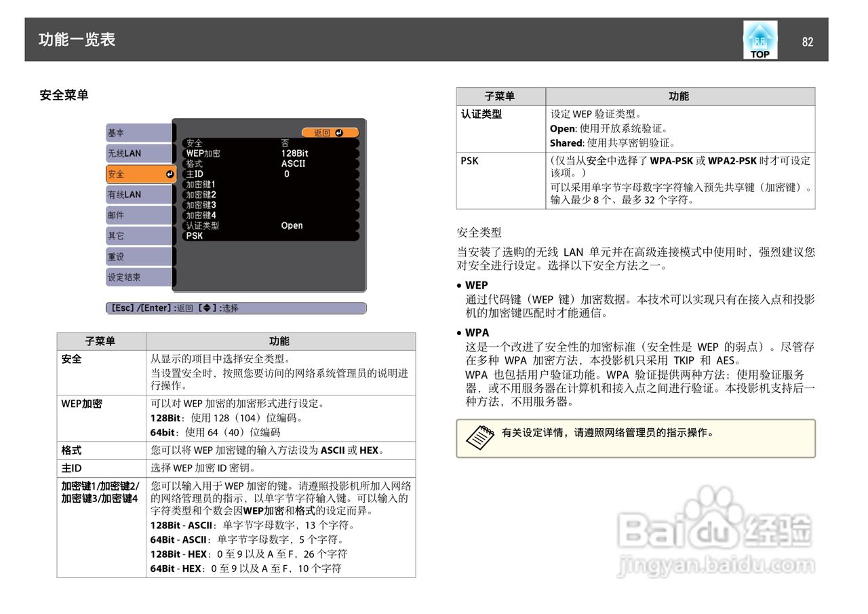Screen dimensions: 868x614
Task: Open the 其它 menu tab
Action: 138,236
